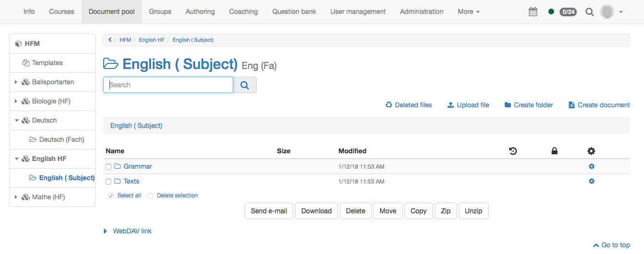Expand the Ballsportarten tree node
The width and height of the screenshot is (644, 254).
coord(16,82)
